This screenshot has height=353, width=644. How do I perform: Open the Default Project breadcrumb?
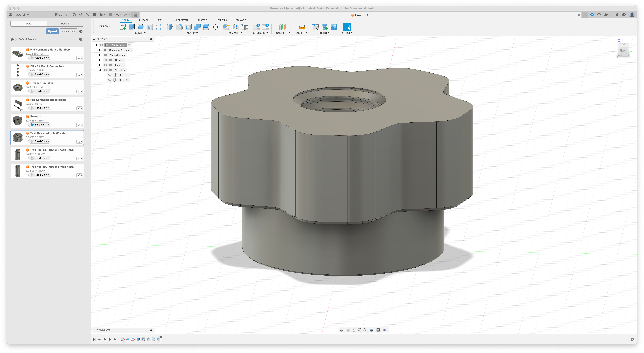[27, 39]
